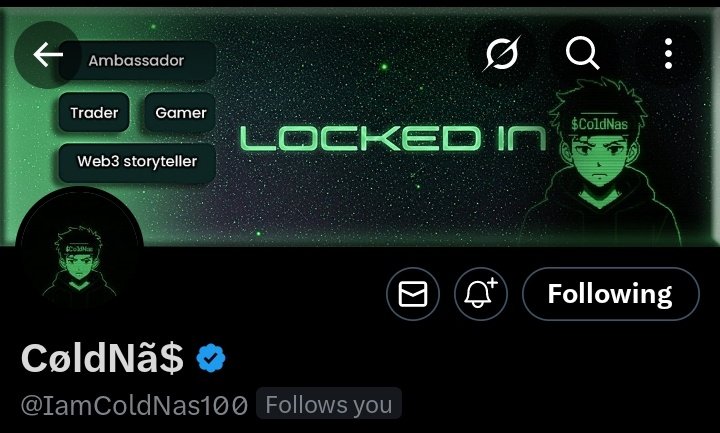Open Grok profile summary icon

click(x=501, y=53)
